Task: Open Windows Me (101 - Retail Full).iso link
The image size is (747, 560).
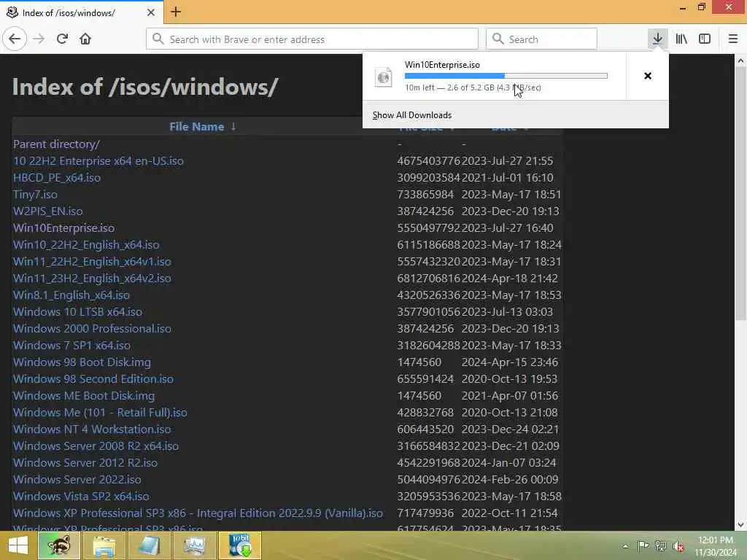Action: 99,413
